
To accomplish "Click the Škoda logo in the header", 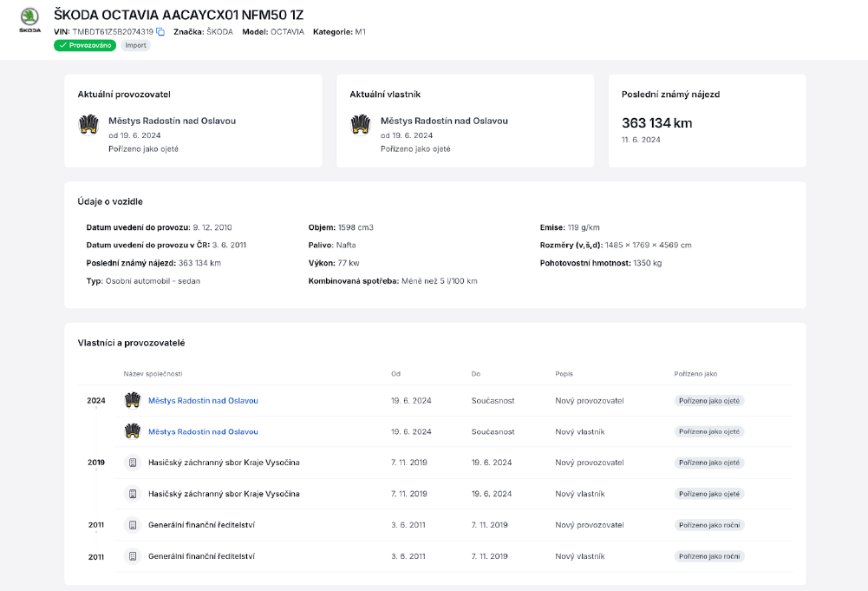I will (29, 19).
